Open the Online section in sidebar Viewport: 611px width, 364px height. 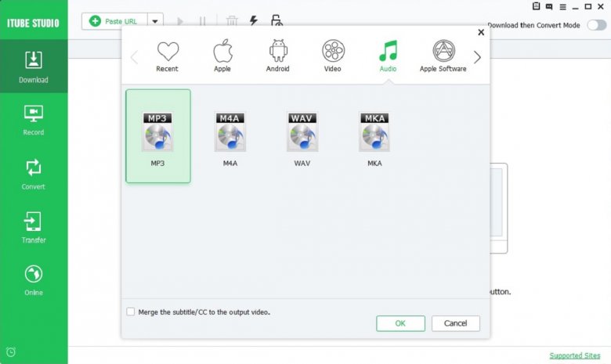click(34, 280)
